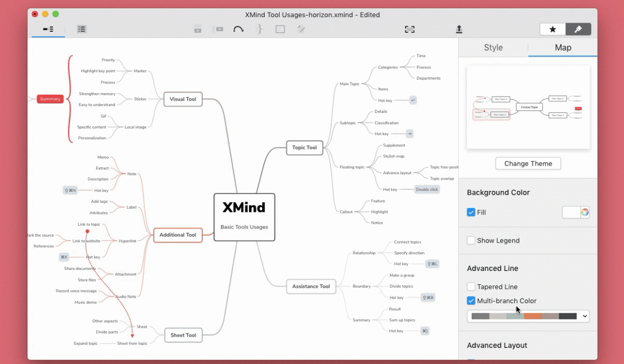Click the Relationship curved arrow tool

pos(238,29)
